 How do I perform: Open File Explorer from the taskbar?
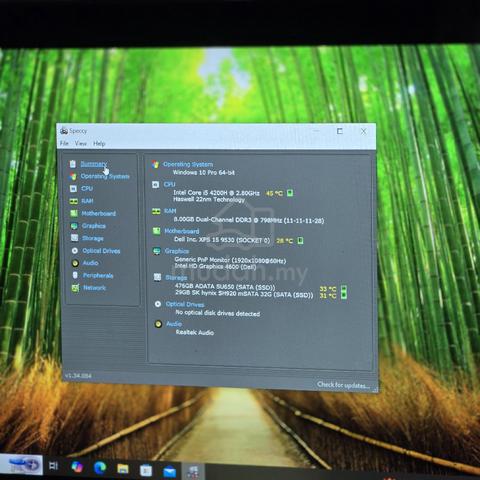[x=123, y=469]
